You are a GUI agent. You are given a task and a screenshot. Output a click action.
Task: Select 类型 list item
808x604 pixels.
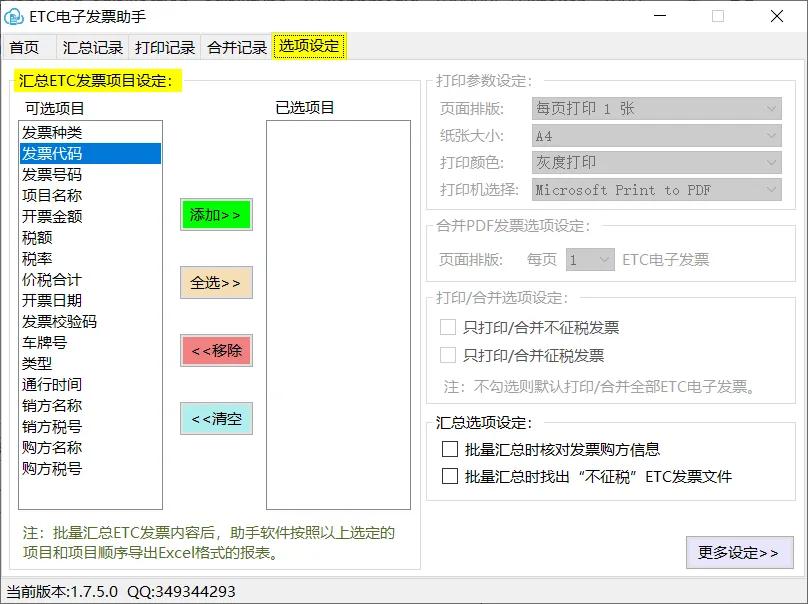[x=90, y=364]
